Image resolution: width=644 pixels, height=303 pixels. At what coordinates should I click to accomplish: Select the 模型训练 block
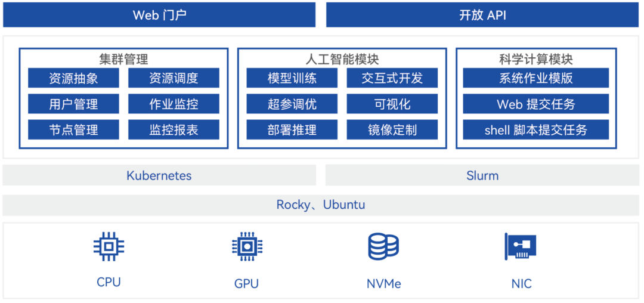pos(292,78)
